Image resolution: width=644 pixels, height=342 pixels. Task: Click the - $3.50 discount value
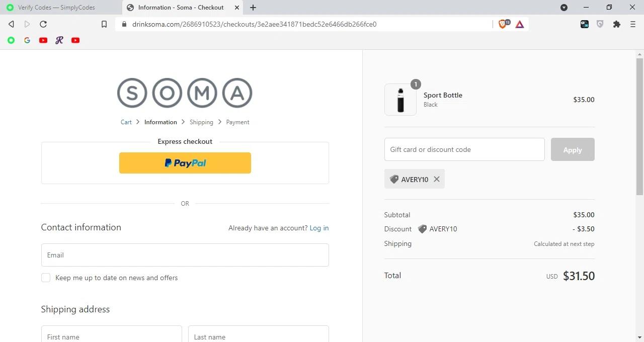584,229
